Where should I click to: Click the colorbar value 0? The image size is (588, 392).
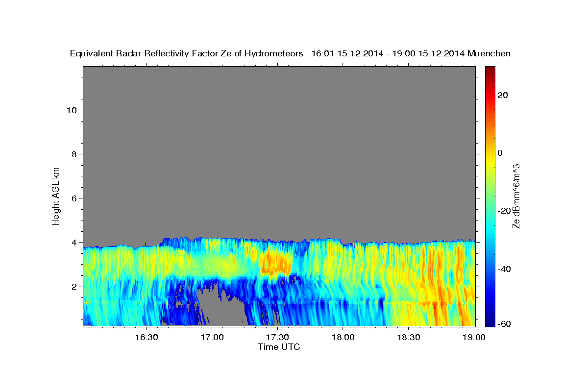click(500, 153)
